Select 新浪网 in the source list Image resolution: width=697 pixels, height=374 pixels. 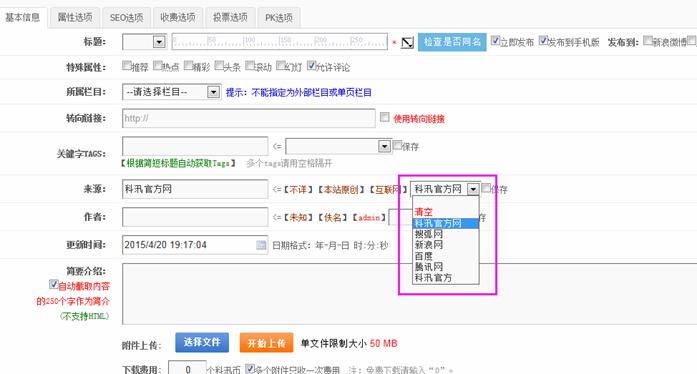(446, 245)
